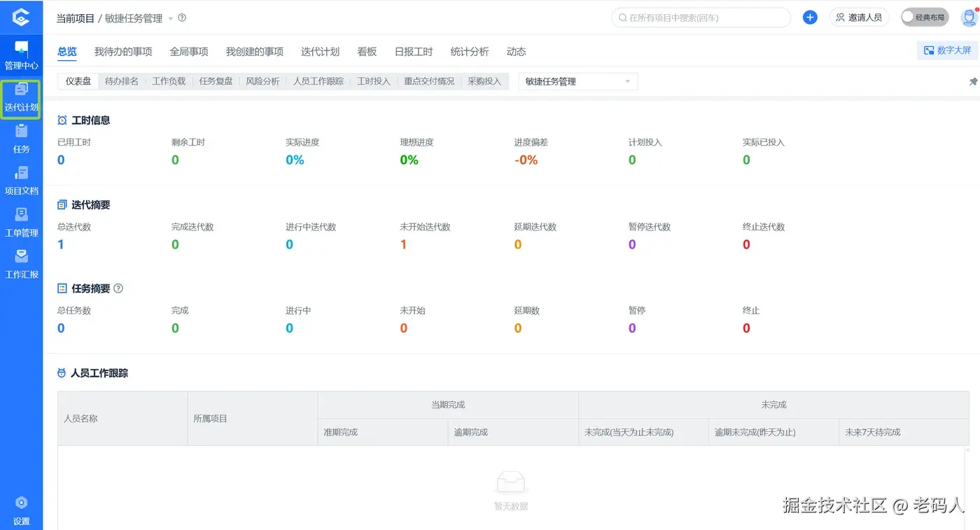Image resolution: width=980 pixels, height=530 pixels.
Task: Select the 风险分析 sub-tab
Action: click(x=262, y=81)
